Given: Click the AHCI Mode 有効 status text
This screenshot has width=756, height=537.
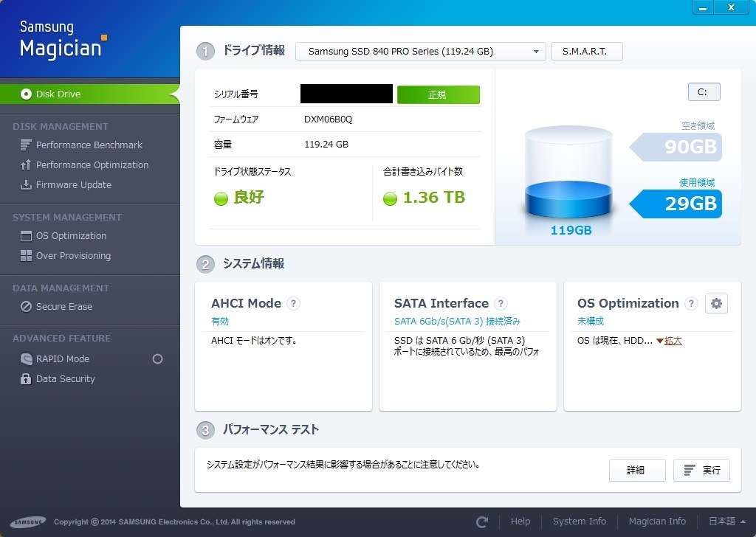Looking at the screenshot, I should (x=220, y=321).
